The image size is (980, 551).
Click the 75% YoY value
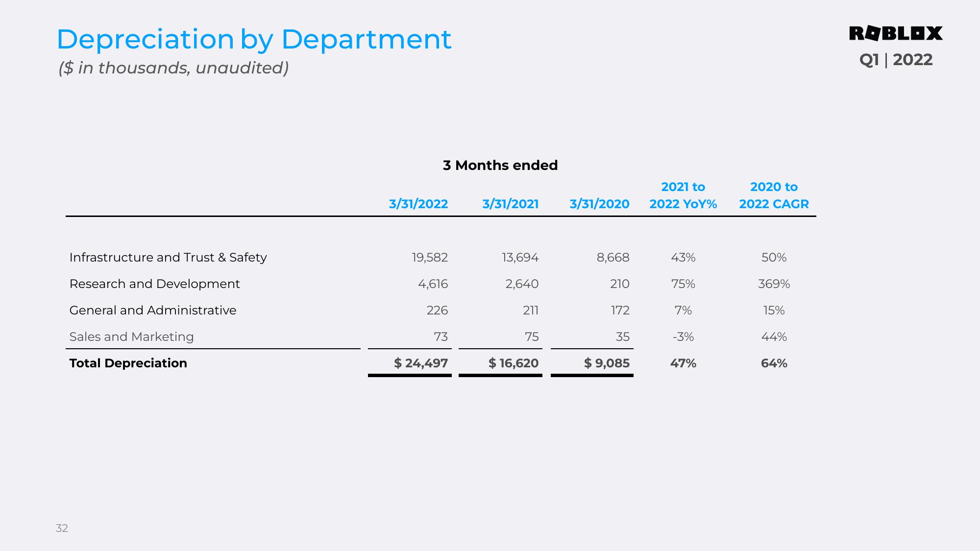683,284
